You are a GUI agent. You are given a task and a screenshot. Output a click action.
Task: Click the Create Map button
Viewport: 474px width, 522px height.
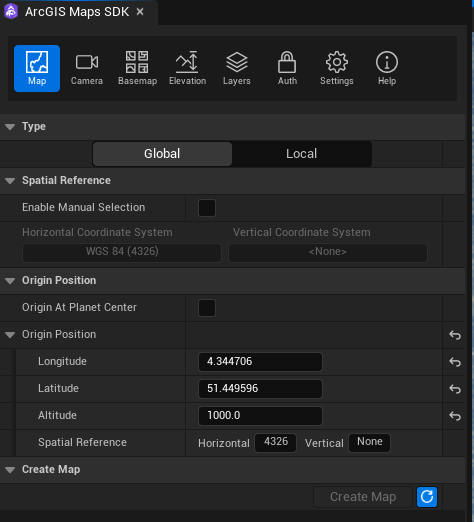coord(363,497)
